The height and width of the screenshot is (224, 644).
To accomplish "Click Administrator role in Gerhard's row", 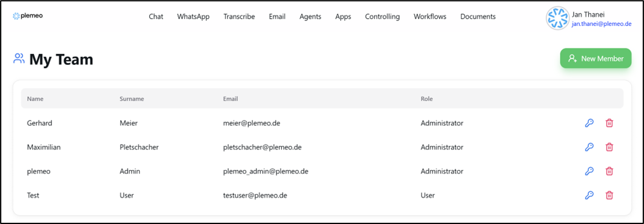I will point(442,123).
